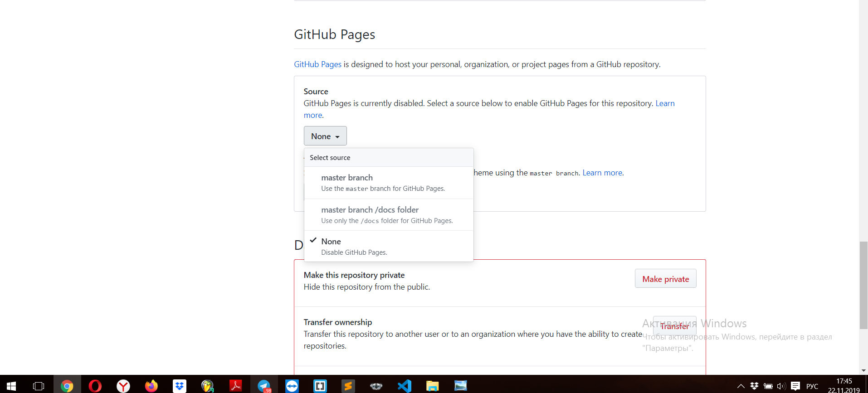Open Task View from the taskbar
This screenshot has height=393, width=868.
pyautogui.click(x=39, y=386)
